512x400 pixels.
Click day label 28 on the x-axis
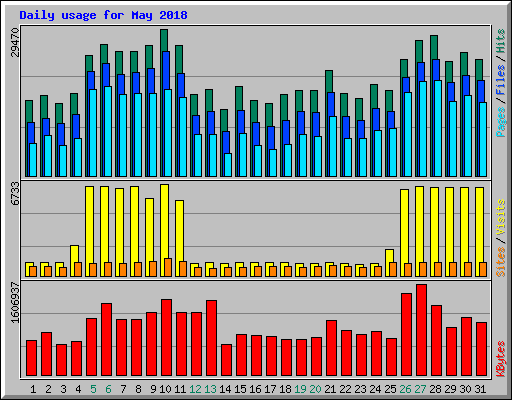435,389
